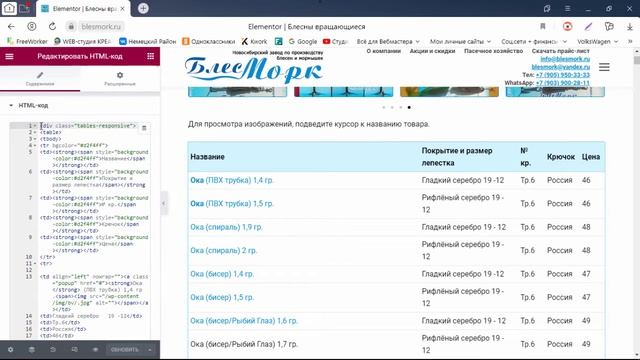Viewport: 640px width, 360px height.
Task: Select the Elementor browser tab
Action: click(x=83, y=9)
